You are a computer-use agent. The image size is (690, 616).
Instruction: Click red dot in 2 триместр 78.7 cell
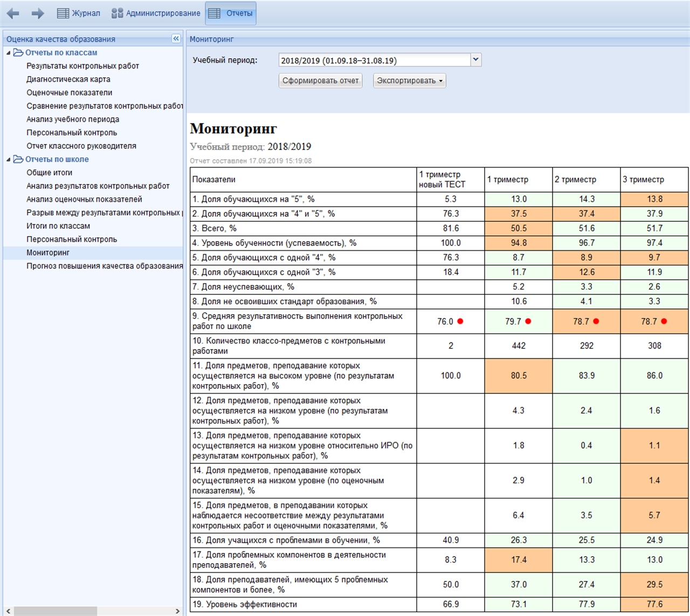pos(596,321)
